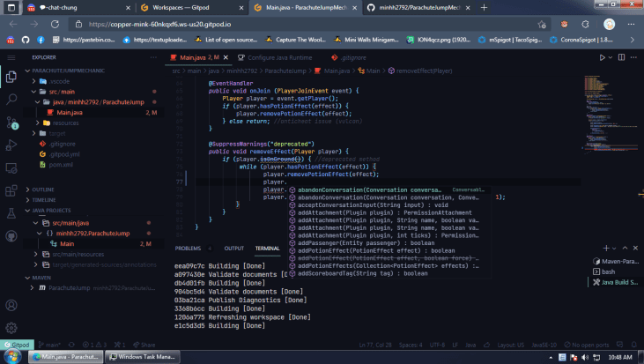This screenshot has width=644, height=364.
Task: Toggle the TIMELINE section
Action: (44, 200)
